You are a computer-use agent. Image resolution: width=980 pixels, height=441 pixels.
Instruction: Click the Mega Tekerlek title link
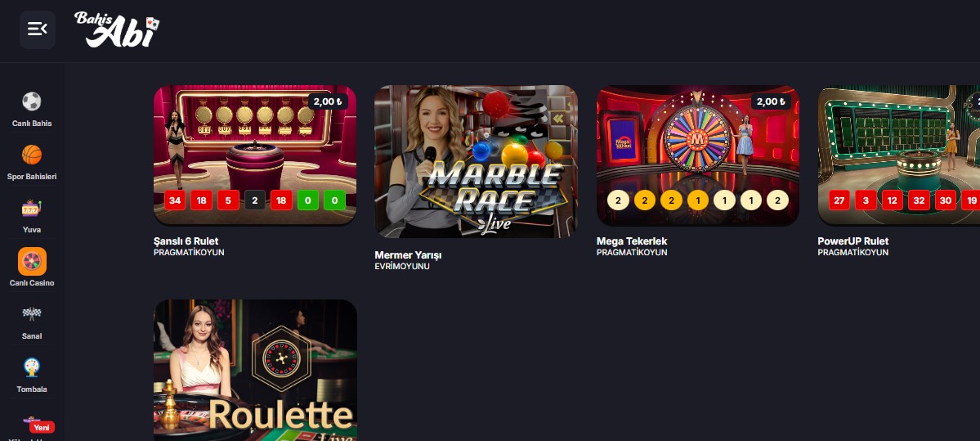632,241
